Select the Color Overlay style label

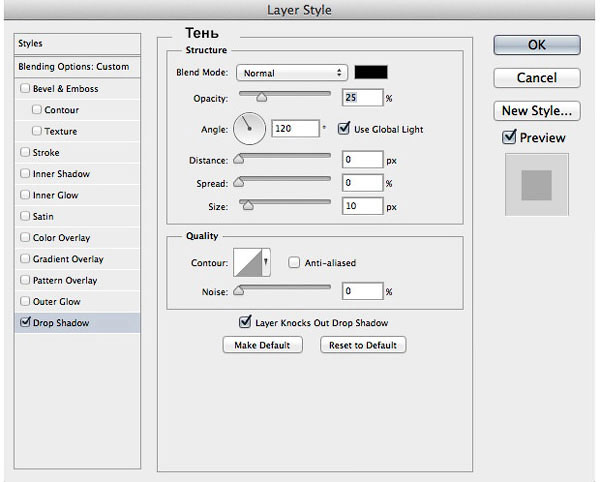pos(61,238)
